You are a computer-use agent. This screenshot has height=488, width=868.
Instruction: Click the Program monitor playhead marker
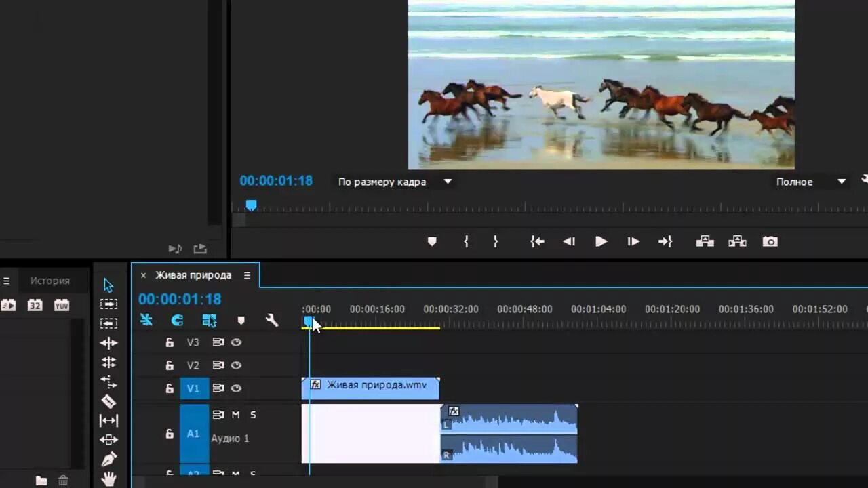pos(252,205)
